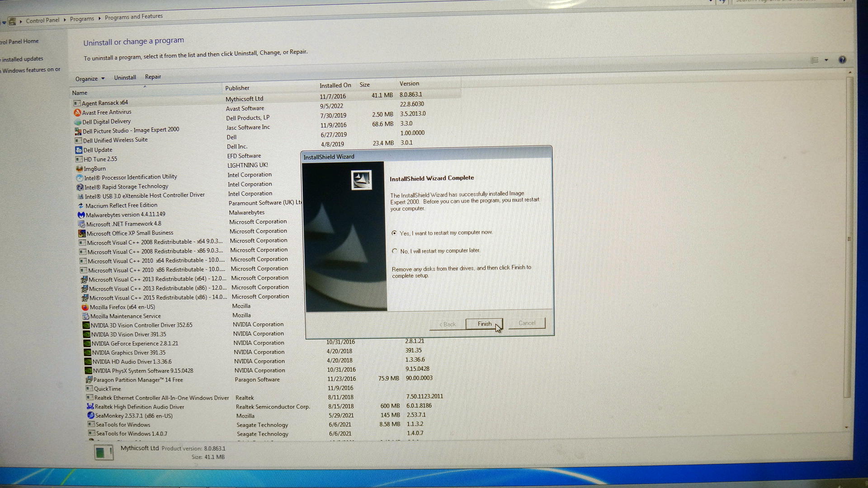
Task: Open the Help question mark icon
Action: [x=842, y=60]
